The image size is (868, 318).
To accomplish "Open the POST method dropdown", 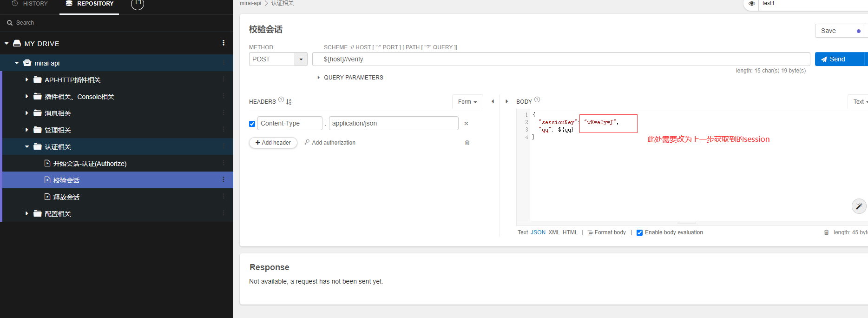I will pos(301,60).
